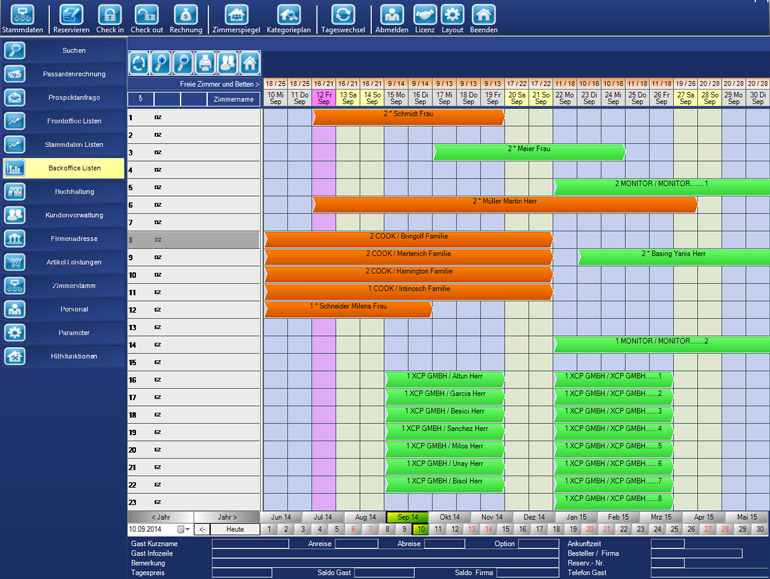Viewport: 770px width, 579px height.
Task: Click the < Jahr previous year button
Action: pos(161,517)
